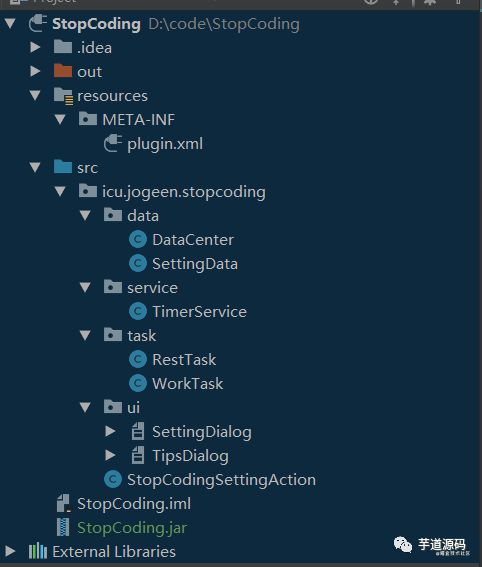Select the service package name
The height and width of the screenshot is (567, 482).
[x=152, y=288]
